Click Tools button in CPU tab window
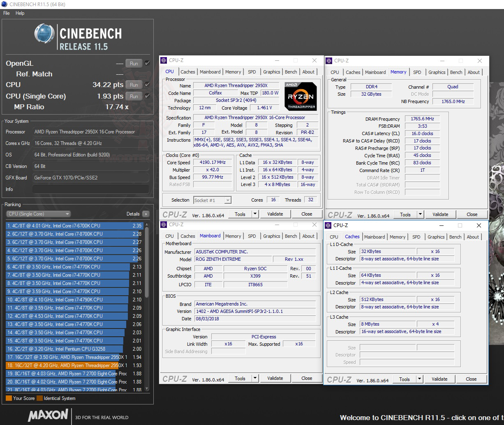 (240, 214)
